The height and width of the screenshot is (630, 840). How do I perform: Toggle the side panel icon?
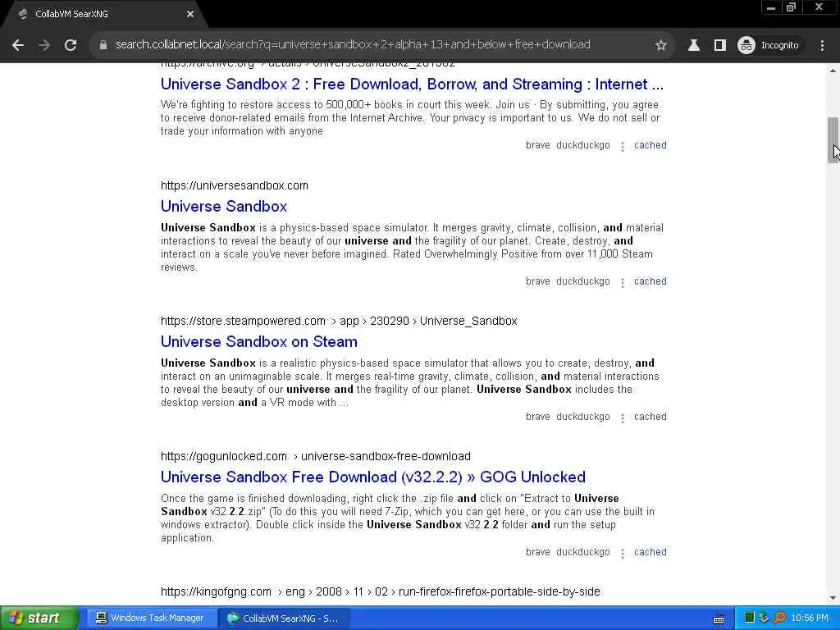click(x=720, y=45)
